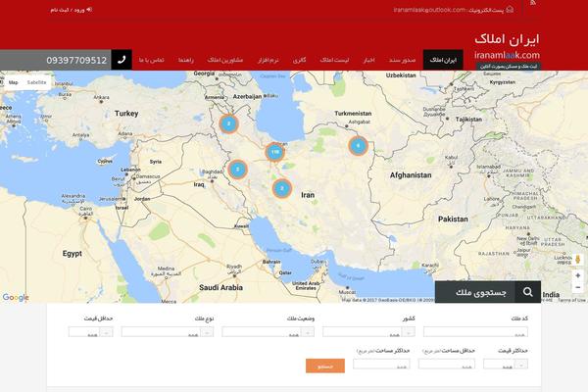Open the cluster marker near Azerbaijan border
Image resolution: width=588 pixels, height=392 pixels.
[228, 123]
